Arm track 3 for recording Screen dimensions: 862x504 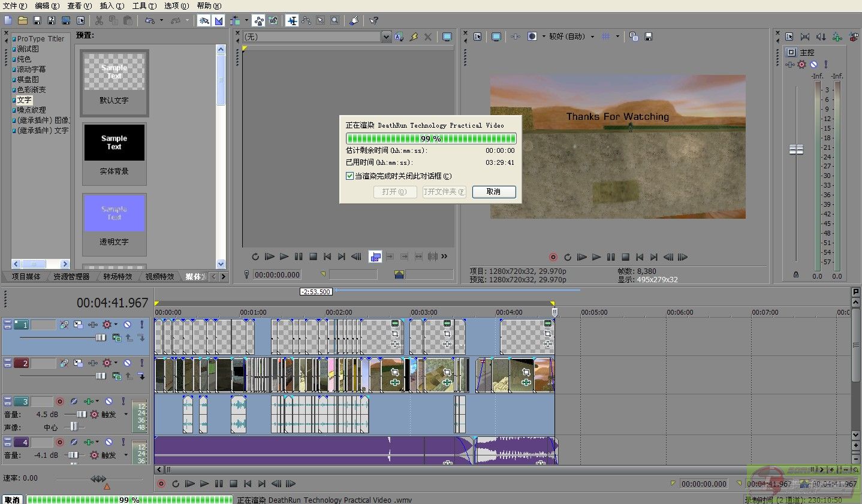[x=60, y=401]
